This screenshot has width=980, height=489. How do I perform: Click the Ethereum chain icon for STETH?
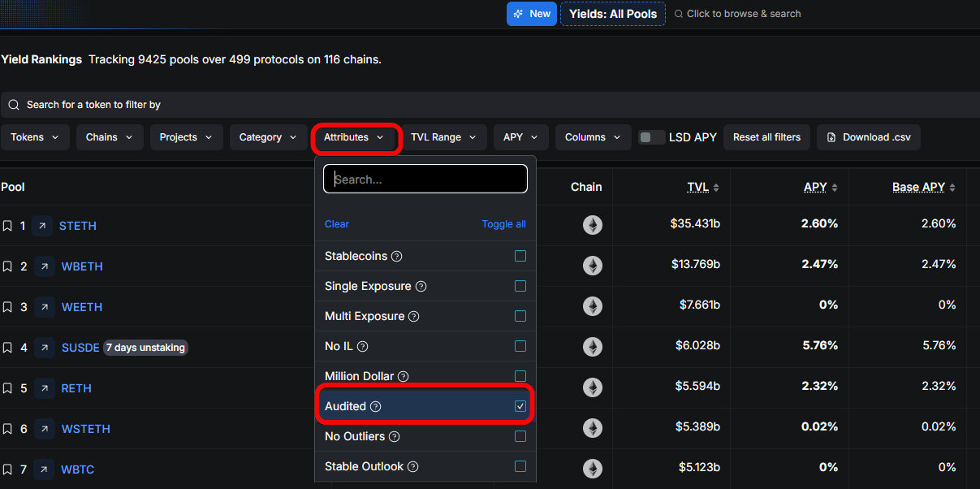pos(593,225)
